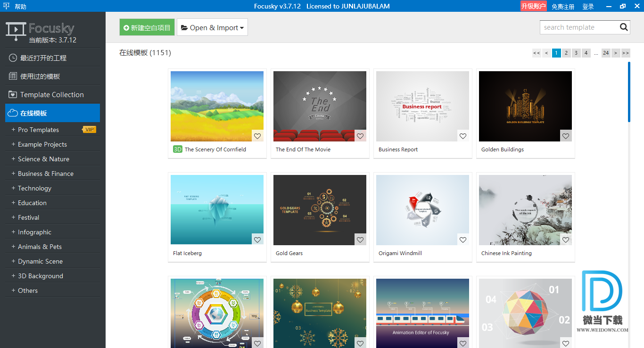Open the 帮助 help menu
The image size is (644, 348).
click(x=21, y=7)
